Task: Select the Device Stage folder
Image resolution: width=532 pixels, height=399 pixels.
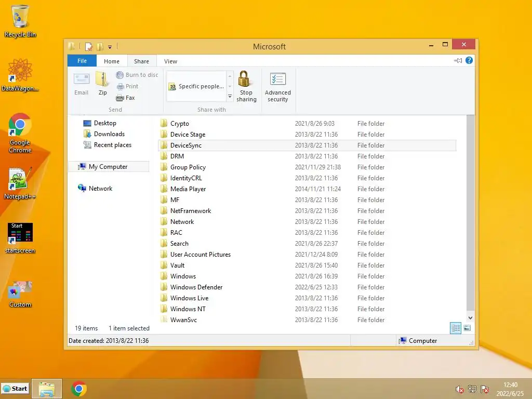Action: pos(307,135)
